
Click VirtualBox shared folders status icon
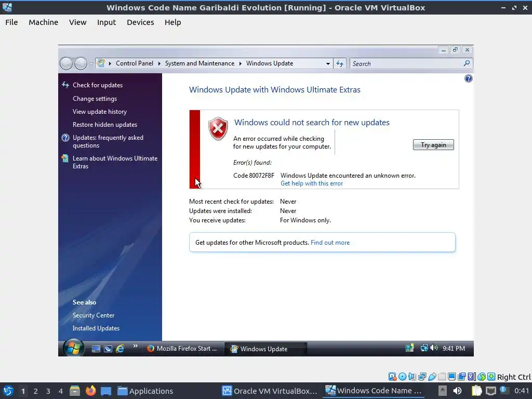tap(442, 377)
